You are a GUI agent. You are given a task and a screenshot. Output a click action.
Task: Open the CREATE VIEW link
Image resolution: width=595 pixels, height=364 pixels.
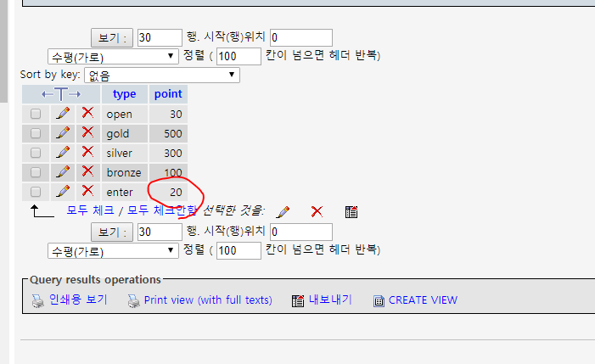coord(422,300)
